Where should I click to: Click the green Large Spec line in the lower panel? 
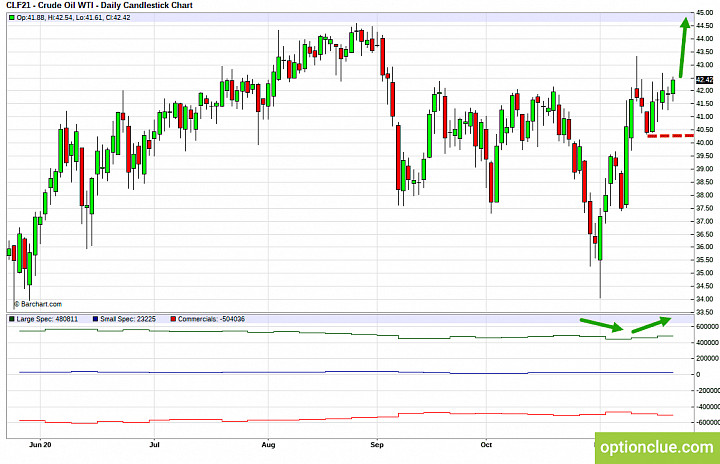(x=344, y=334)
